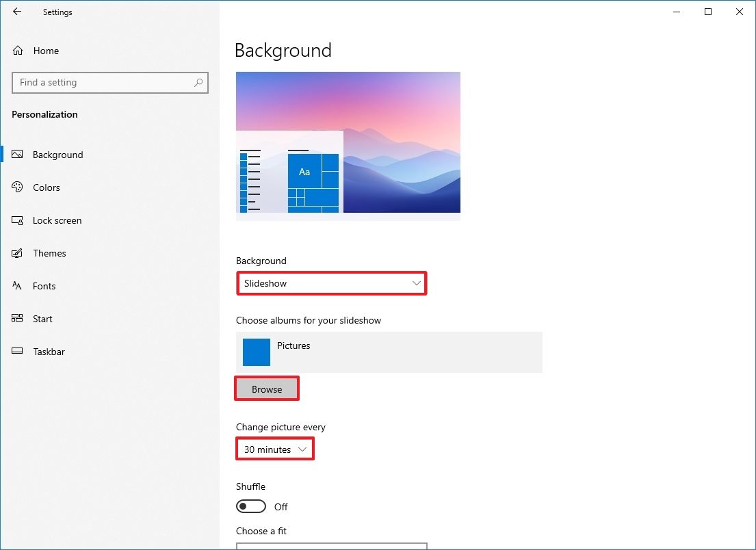Open the Change picture every dropdown
This screenshot has height=550, width=756.
pyautogui.click(x=274, y=449)
